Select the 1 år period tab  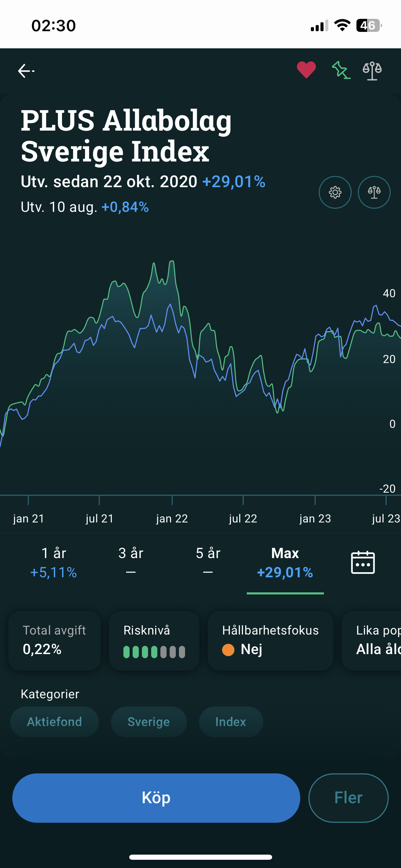pyautogui.click(x=54, y=563)
